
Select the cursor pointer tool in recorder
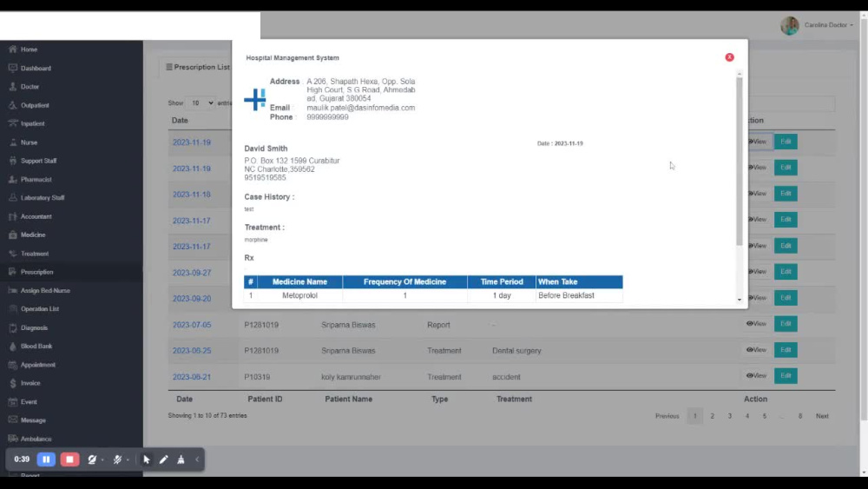[147, 459]
